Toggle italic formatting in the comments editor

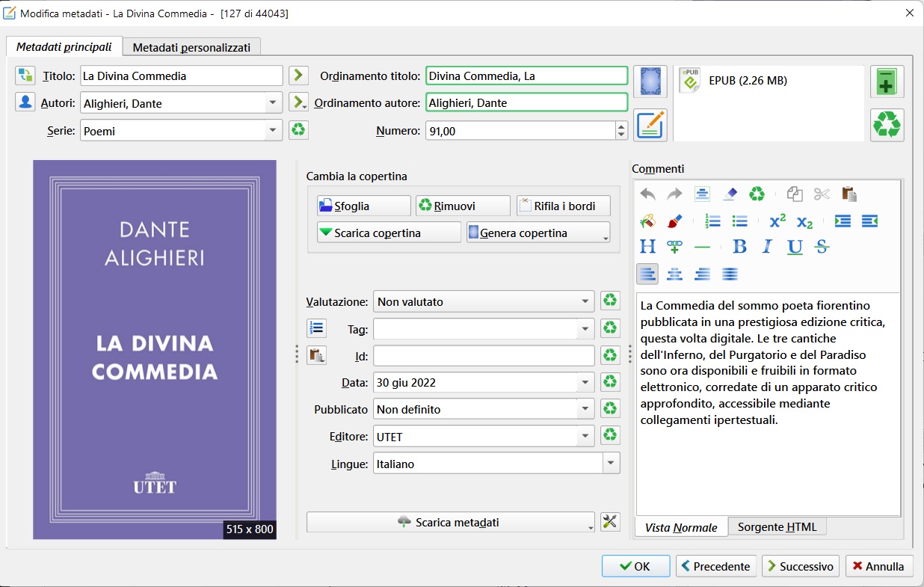[x=766, y=247]
